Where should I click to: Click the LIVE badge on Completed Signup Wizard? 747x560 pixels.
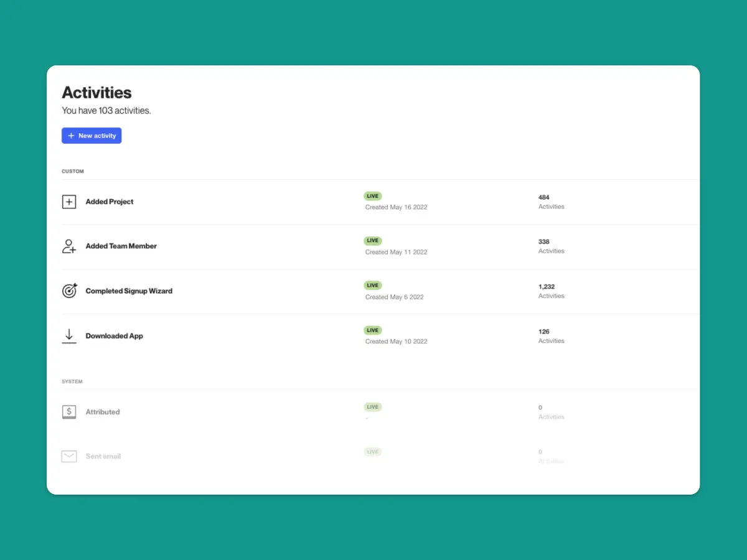373,286
